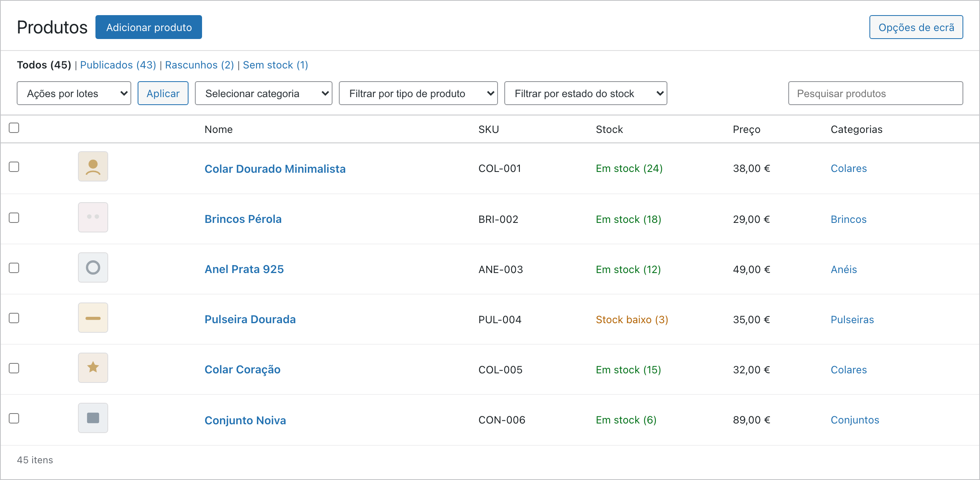Apply the bulk action with Aplicar
980x480 pixels.
point(163,93)
